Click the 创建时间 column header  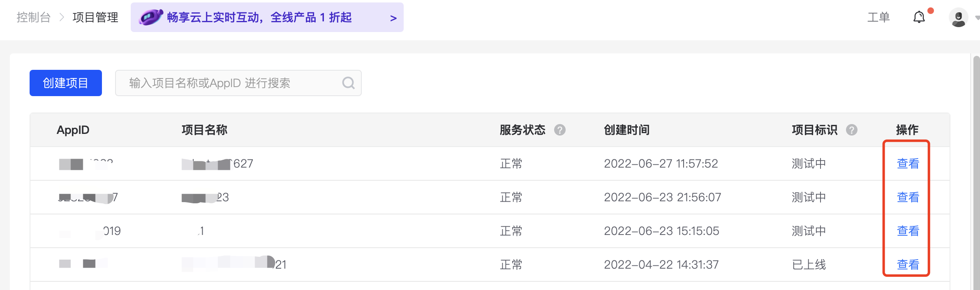pyautogui.click(x=626, y=130)
